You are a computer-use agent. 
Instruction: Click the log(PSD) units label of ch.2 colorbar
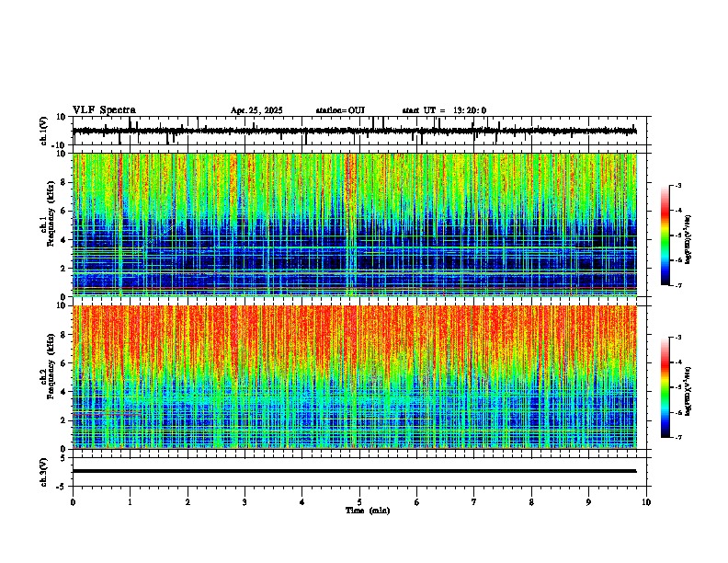[688, 391]
